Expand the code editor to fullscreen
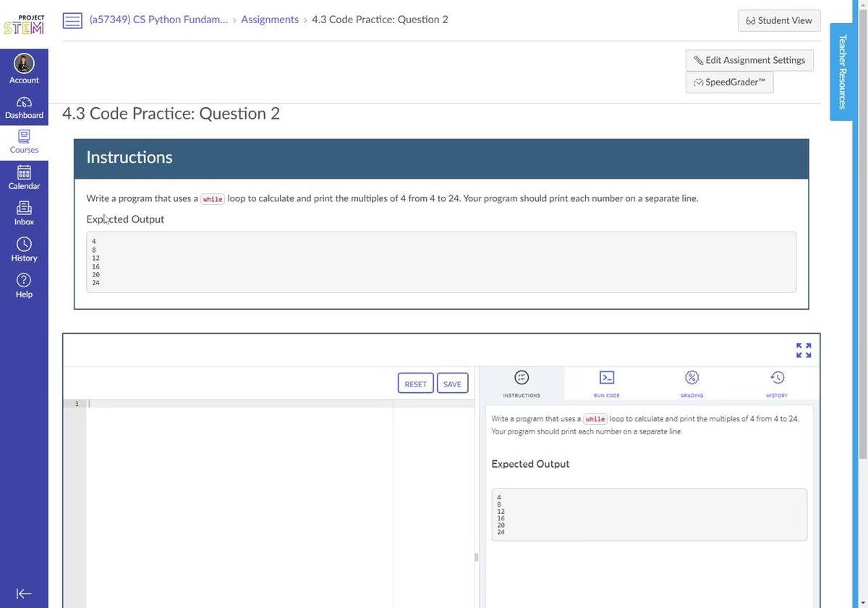 pyautogui.click(x=804, y=350)
